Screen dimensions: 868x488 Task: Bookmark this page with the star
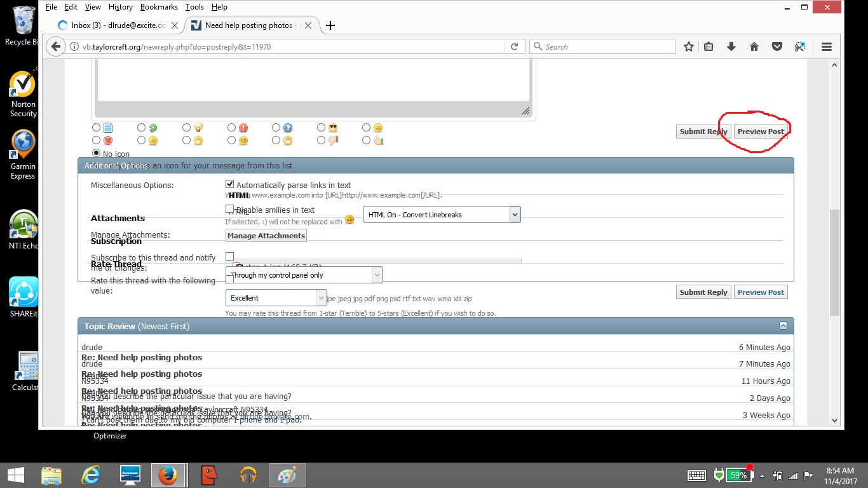(x=689, y=46)
